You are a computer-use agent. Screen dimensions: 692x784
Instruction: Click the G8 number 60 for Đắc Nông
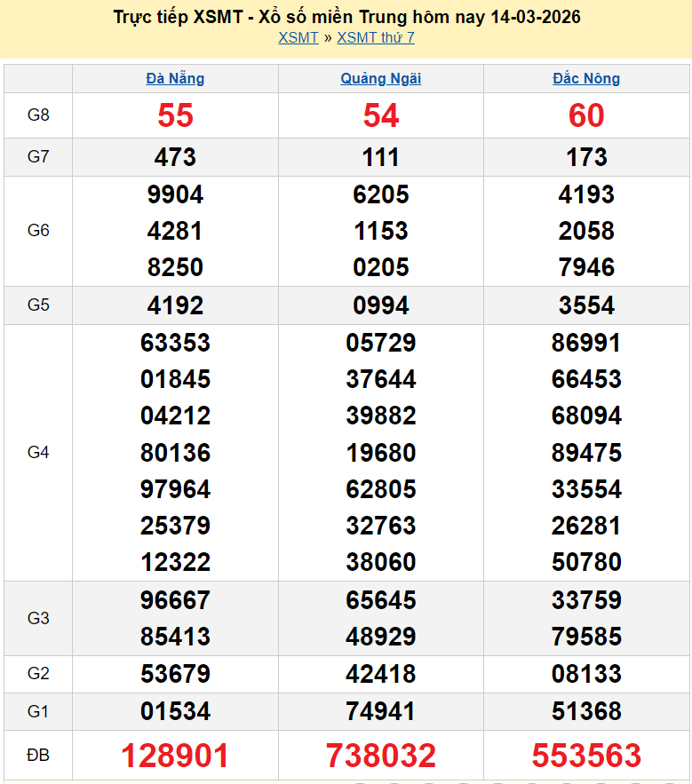point(586,115)
